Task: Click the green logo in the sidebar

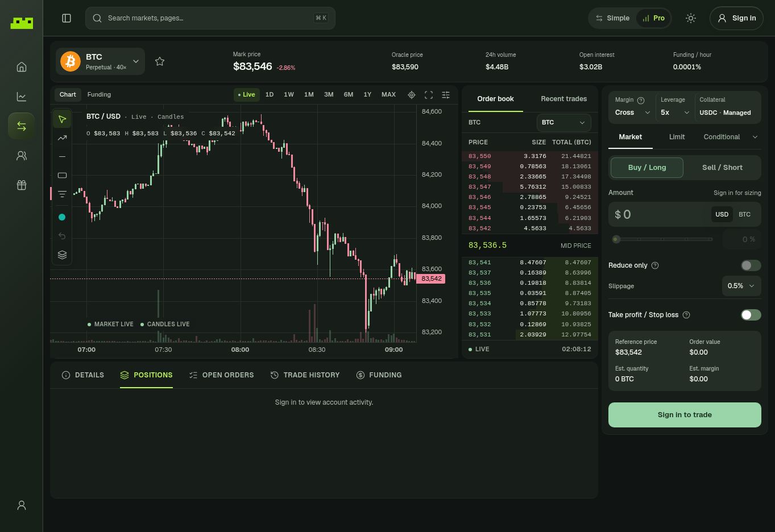Action: click(x=22, y=23)
